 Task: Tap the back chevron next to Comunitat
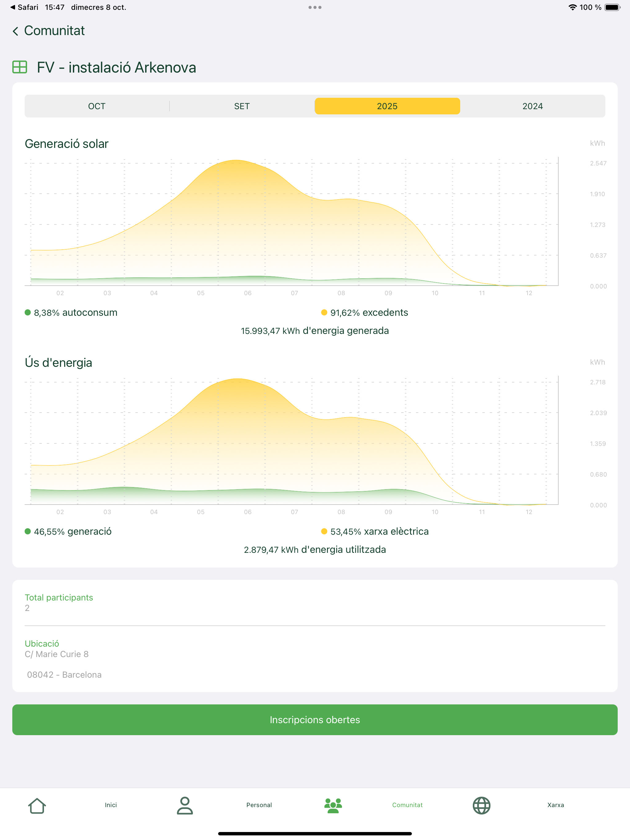(x=15, y=31)
